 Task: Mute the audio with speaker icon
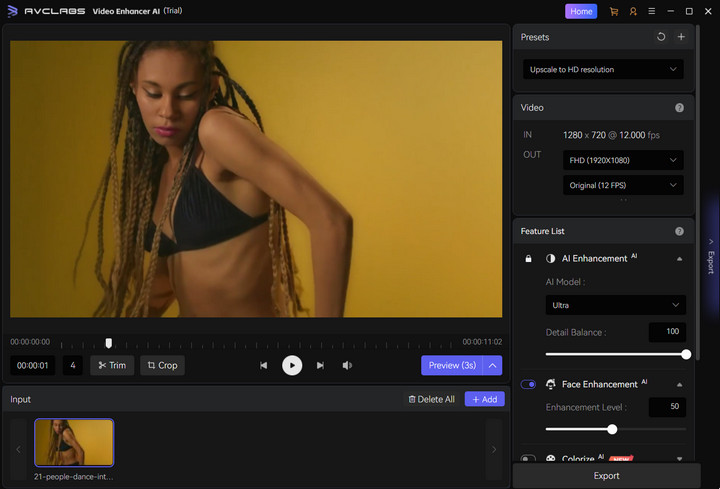347,365
